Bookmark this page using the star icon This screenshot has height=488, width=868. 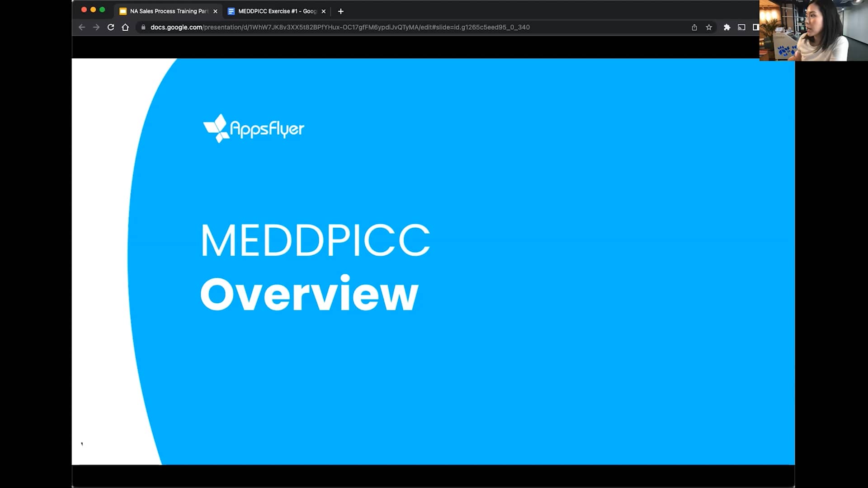tap(709, 27)
